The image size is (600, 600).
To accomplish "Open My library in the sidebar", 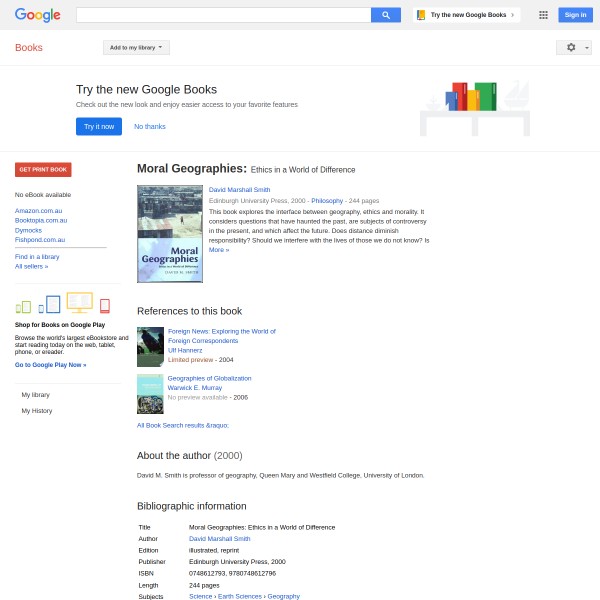I will point(36,395).
